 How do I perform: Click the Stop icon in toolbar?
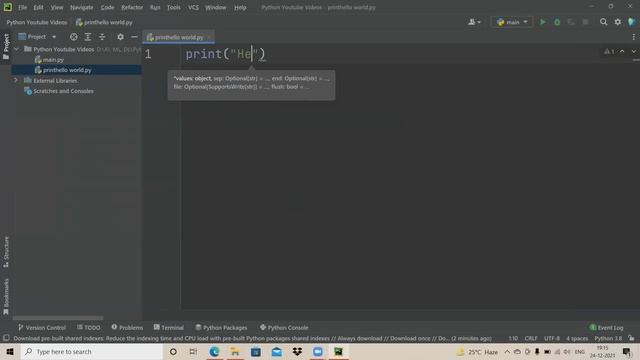tap(585, 22)
